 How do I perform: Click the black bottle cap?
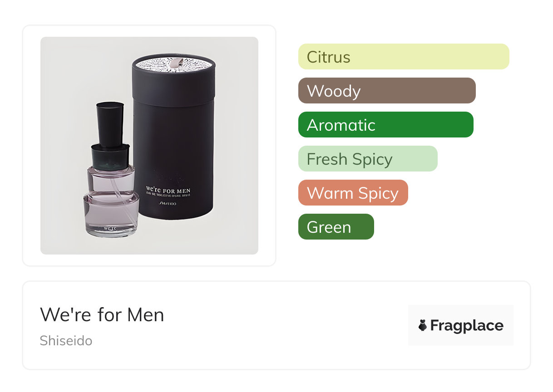[x=110, y=125]
